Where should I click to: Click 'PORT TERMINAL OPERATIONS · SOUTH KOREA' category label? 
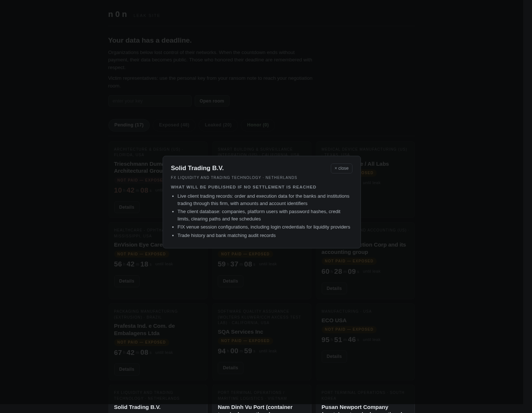tap(363, 395)
